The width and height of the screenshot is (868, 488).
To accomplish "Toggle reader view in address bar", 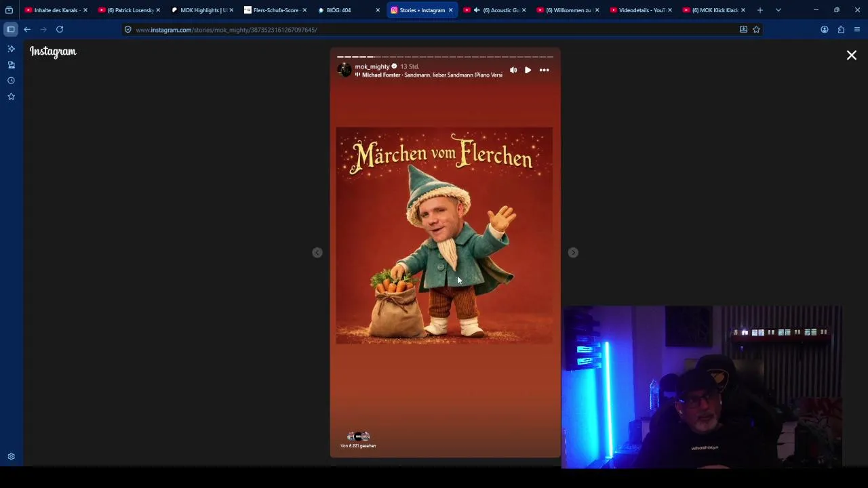I will pos(743,29).
